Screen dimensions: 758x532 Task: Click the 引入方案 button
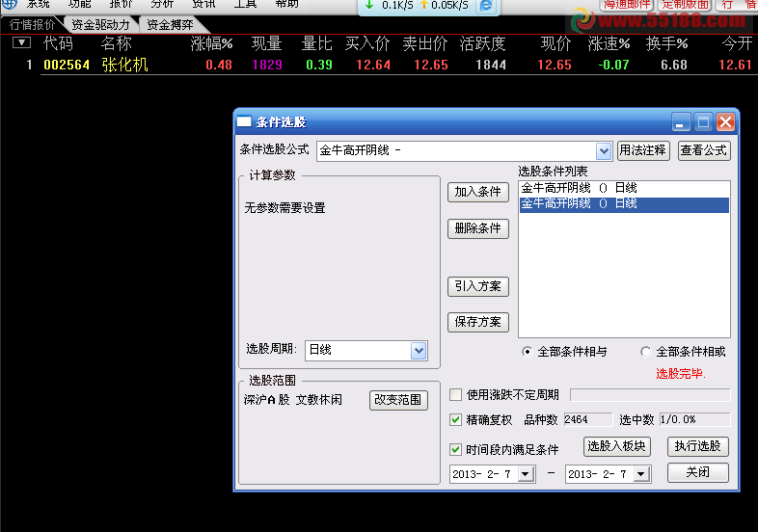click(x=477, y=286)
